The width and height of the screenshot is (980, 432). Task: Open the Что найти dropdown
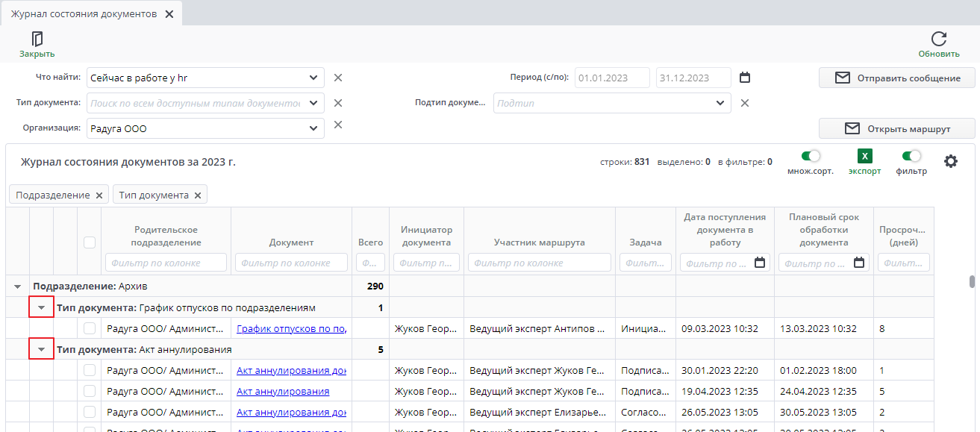coord(313,78)
